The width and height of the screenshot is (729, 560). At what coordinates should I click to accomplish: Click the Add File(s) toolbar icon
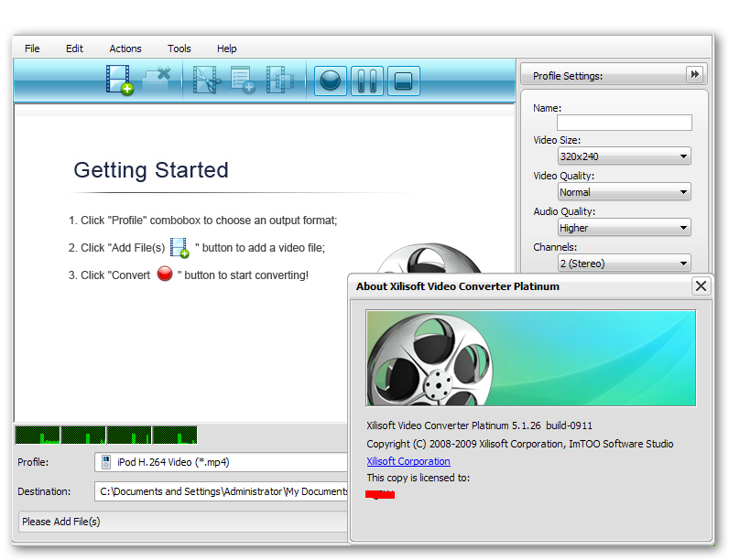pos(119,81)
